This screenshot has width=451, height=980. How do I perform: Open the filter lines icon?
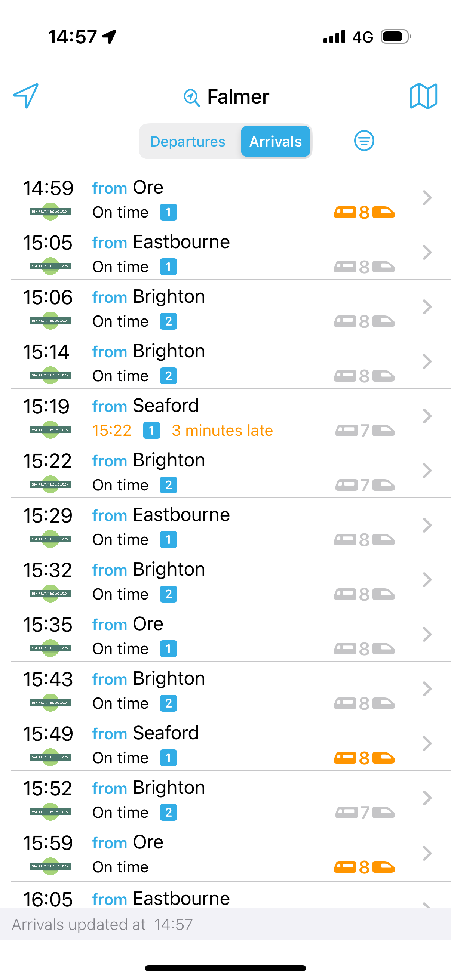click(364, 141)
